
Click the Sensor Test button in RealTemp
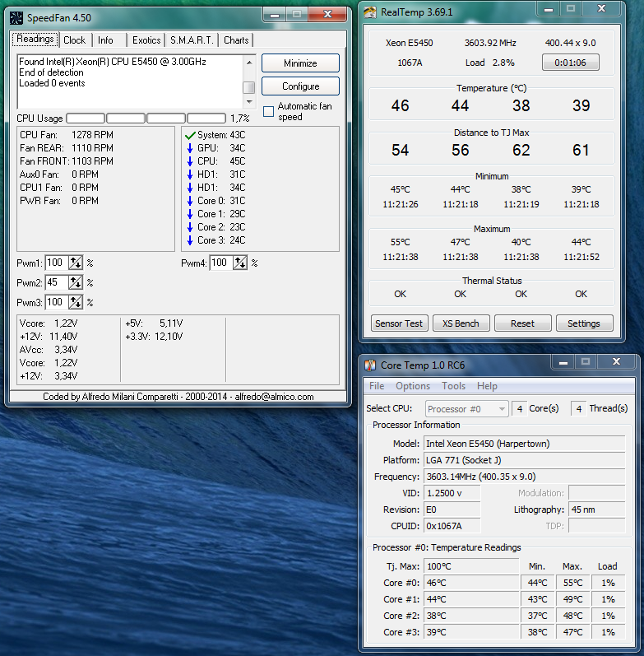coord(399,323)
